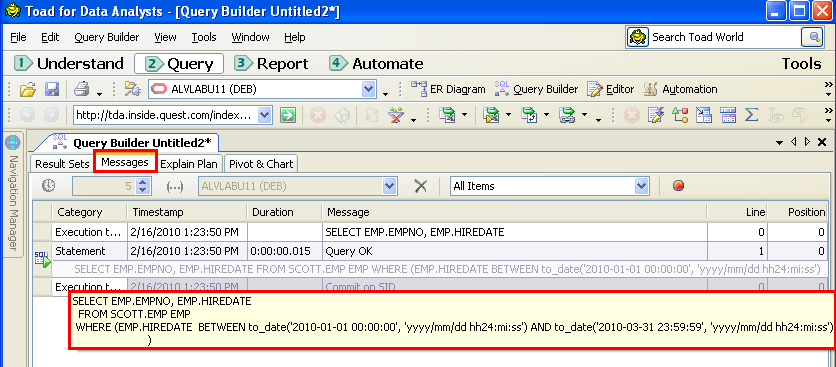Open the Automation toolbar button
Image resolution: width=836 pixels, height=367 pixels.
click(x=680, y=89)
